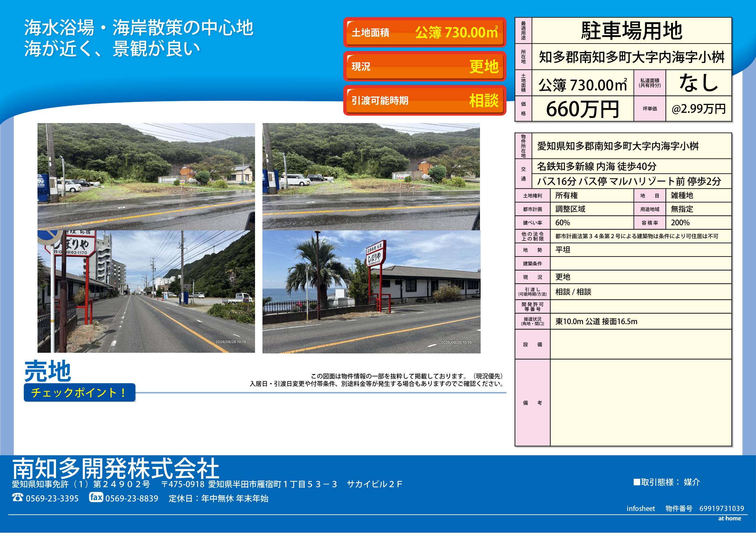Image resolution: width=756 pixels, height=534 pixels.
Task: Select the バス停 マルハリゾート前 line
Action: click(x=629, y=182)
